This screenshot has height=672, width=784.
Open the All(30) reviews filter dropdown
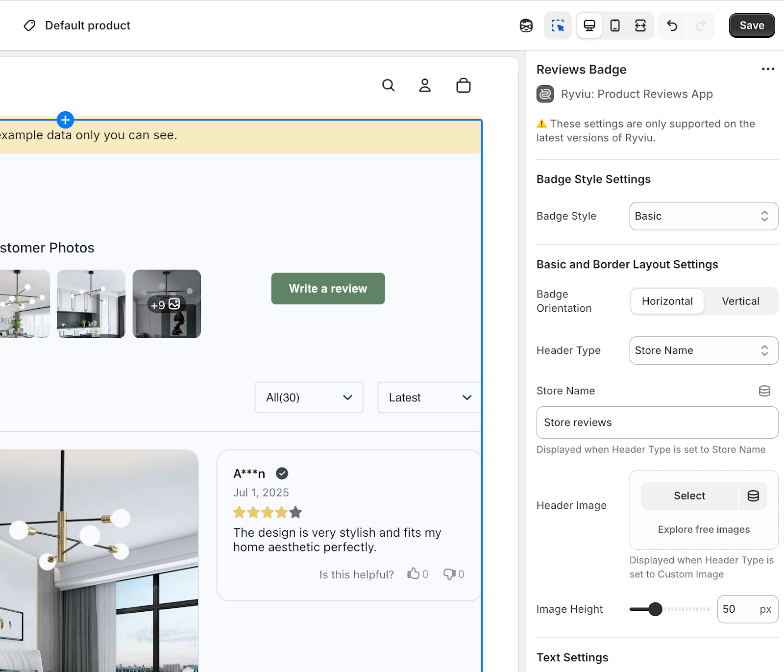point(309,398)
